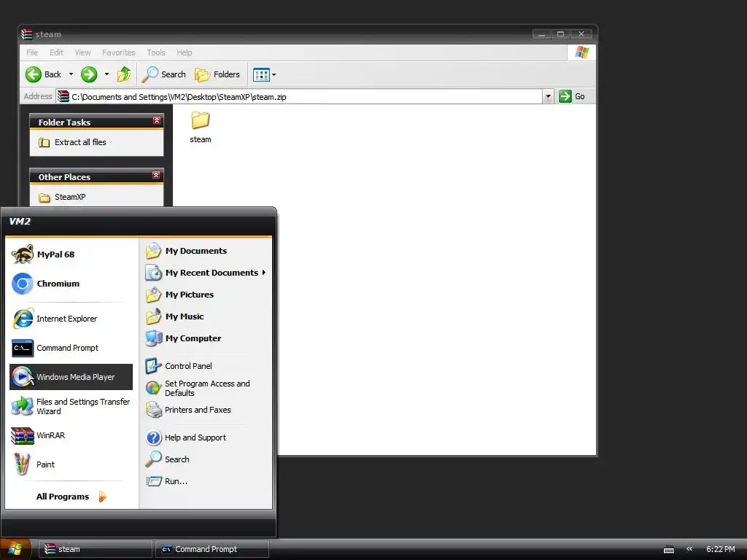Switch to steam window on taskbar
This screenshot has height=560, width=747.
coord(96,549)
